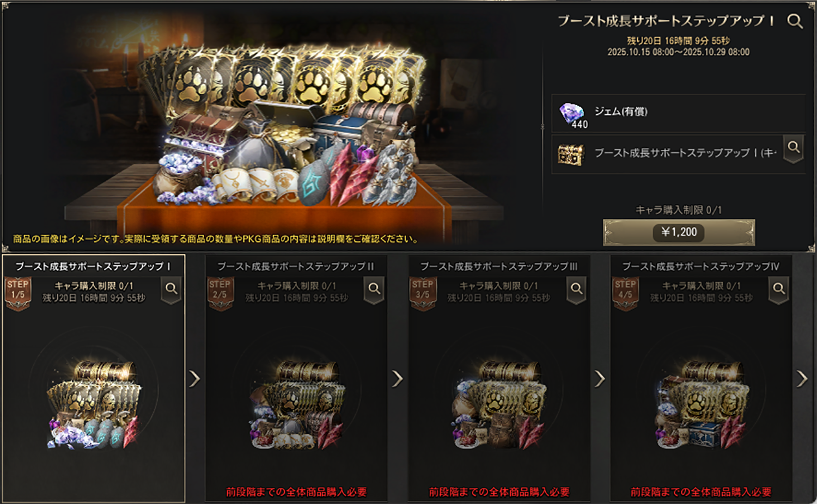Click Step III package thumbnail image
Image resolution: width=817 pixels, height=504 pixels.
498,404
